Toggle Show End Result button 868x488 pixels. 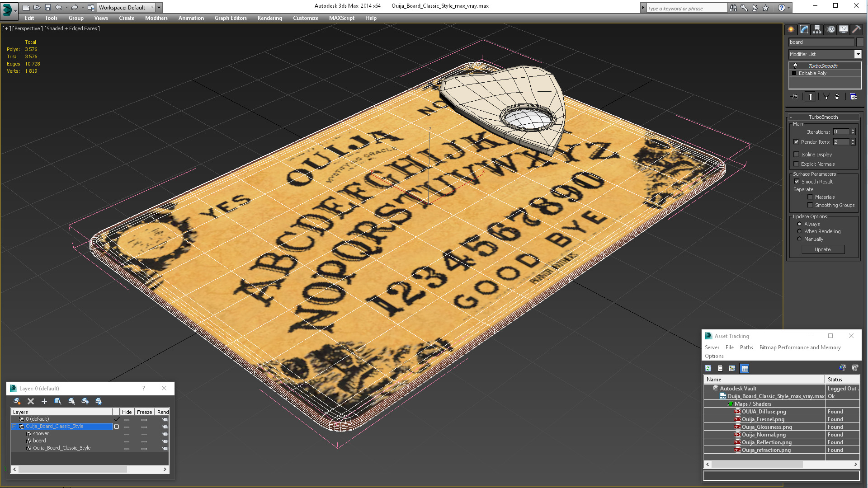click(811, 97)
